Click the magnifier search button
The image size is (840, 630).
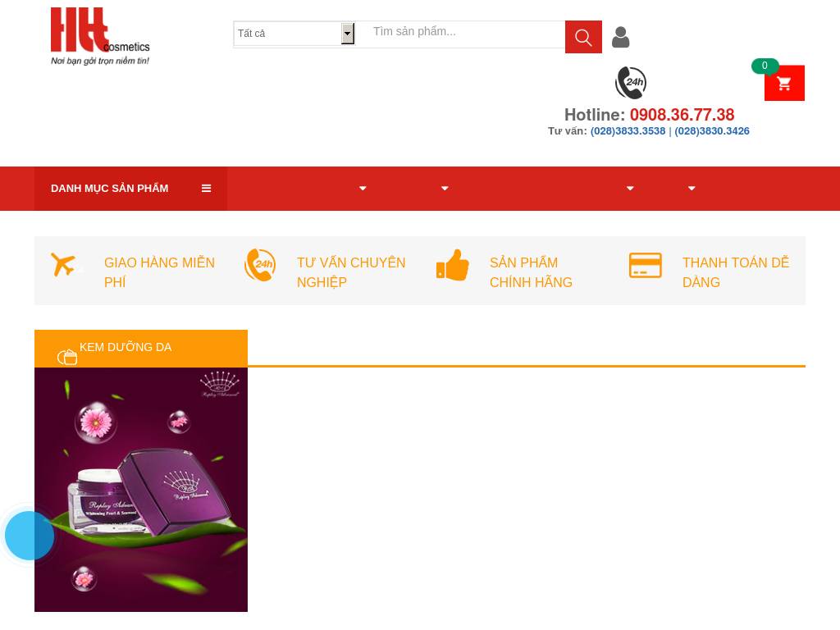click(583, 37)
